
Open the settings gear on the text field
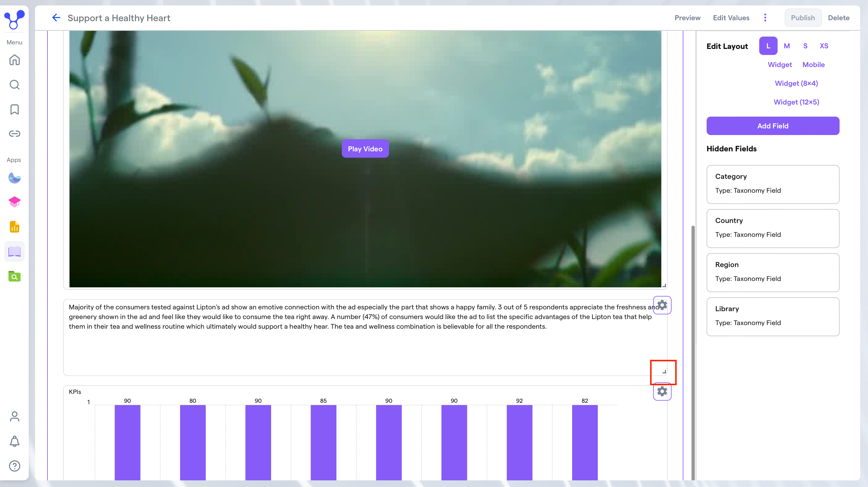click(x=662, y=305)
